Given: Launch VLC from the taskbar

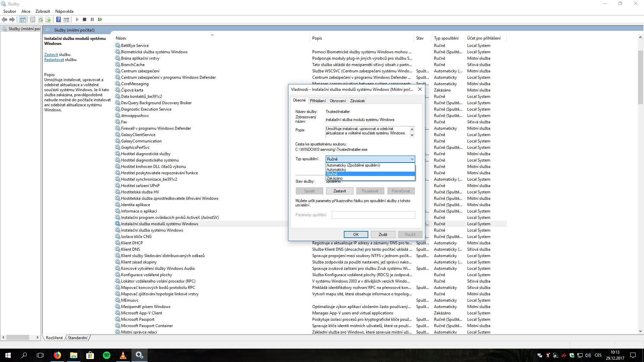Looking at the screenshot, I should [123, 355].
